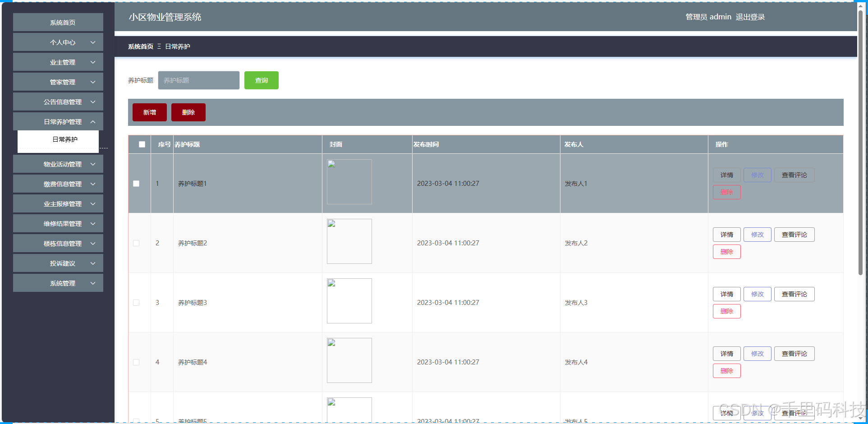Screen dimensions: 868x424
Task: Click the 删除 button in the toolbar
Action: [x=188, y=112]
